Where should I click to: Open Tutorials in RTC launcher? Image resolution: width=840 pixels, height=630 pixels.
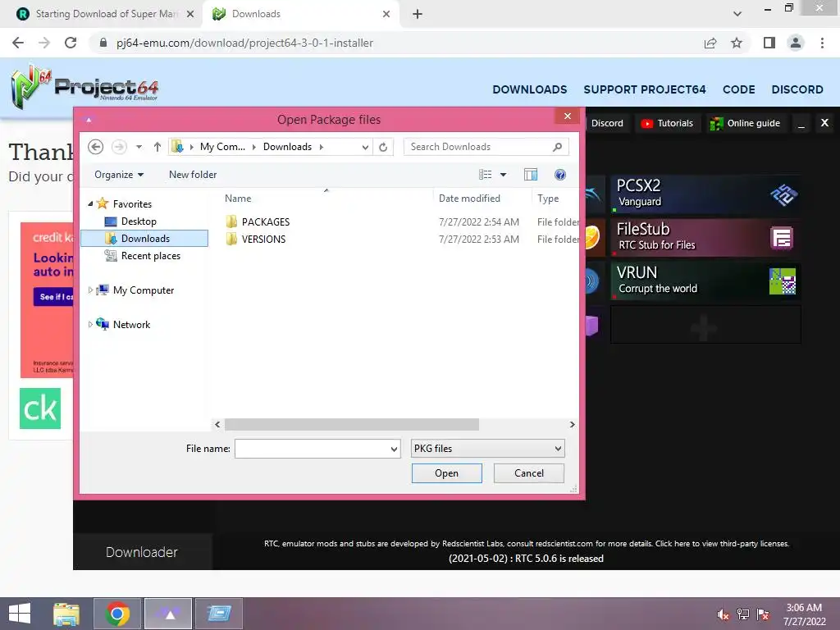(x=668, y=123)
